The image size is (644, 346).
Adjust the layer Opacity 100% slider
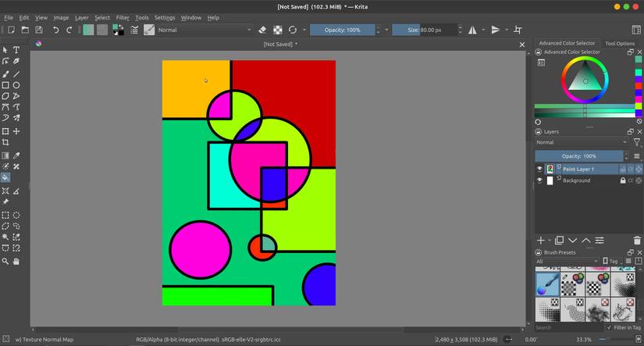click(578, 156)
